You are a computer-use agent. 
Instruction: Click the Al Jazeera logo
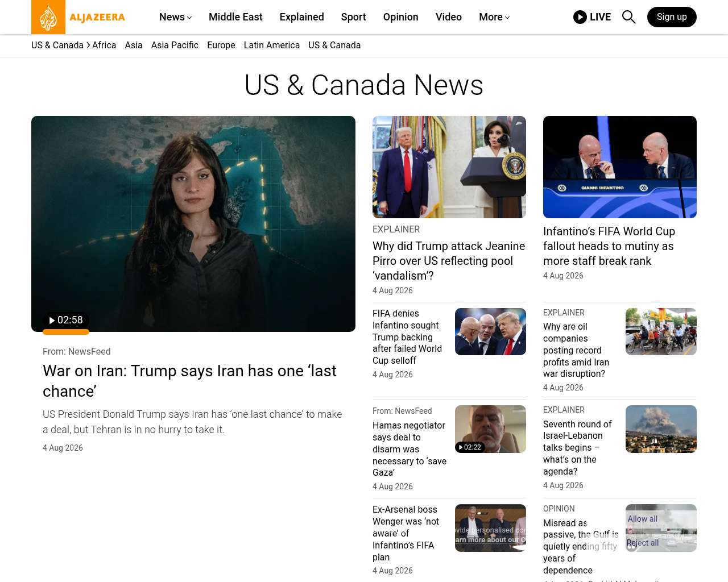78,17
